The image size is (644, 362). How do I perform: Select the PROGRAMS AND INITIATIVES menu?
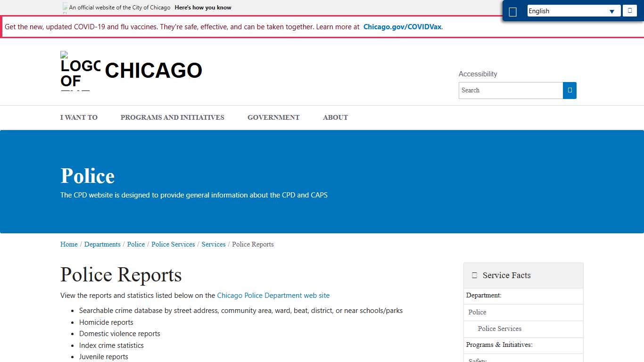pos(172,117)
